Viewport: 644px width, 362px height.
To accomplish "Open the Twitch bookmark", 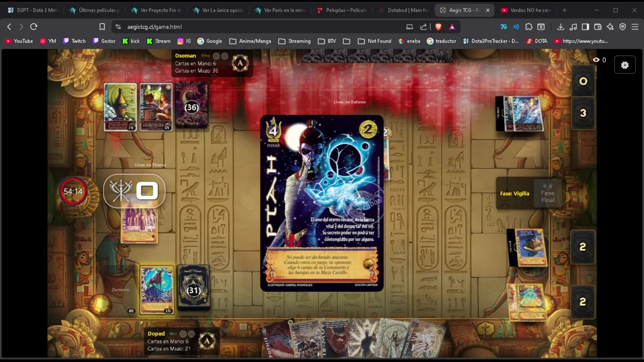I will click(x=74, y=41).
